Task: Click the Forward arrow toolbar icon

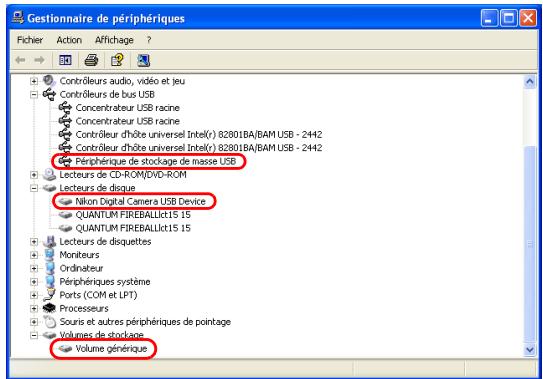Action: coord(39,60)
